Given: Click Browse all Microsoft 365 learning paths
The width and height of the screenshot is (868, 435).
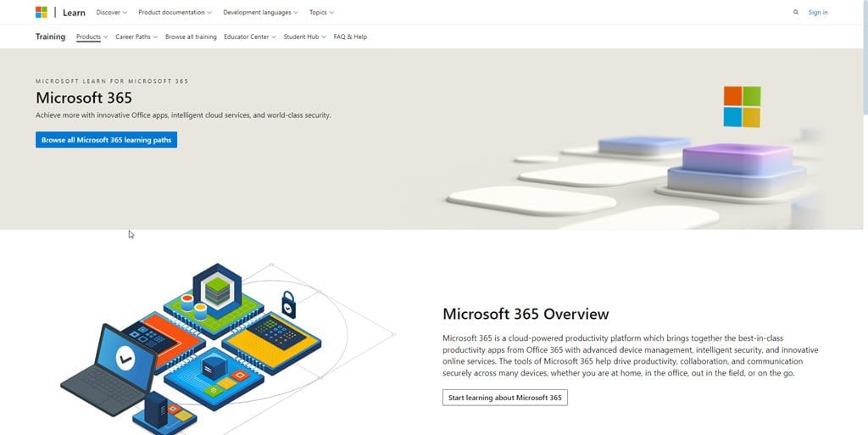Looking at the screenshot, I should (x=106, y=140).
